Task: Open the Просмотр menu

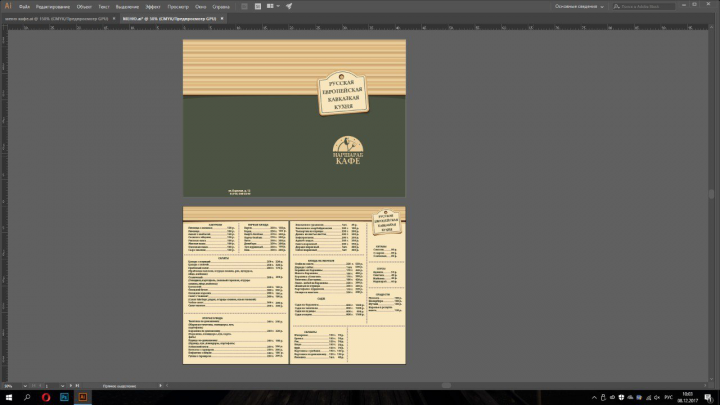Action: coord(178,7)
